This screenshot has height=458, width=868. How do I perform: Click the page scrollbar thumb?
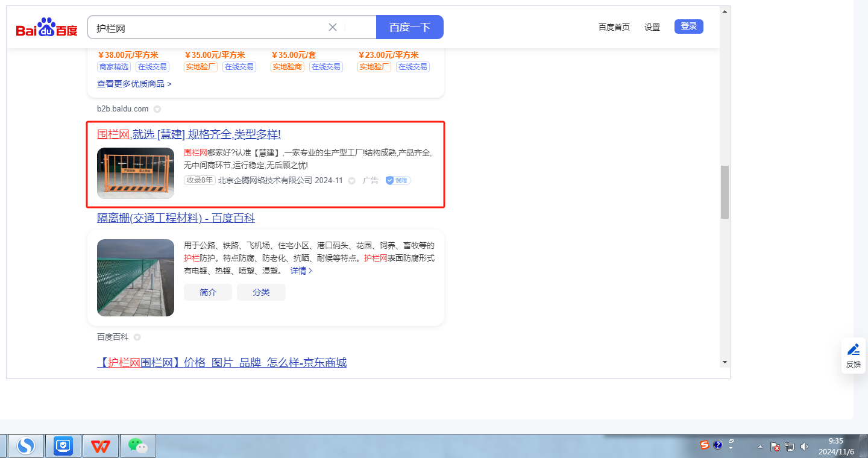725,192
